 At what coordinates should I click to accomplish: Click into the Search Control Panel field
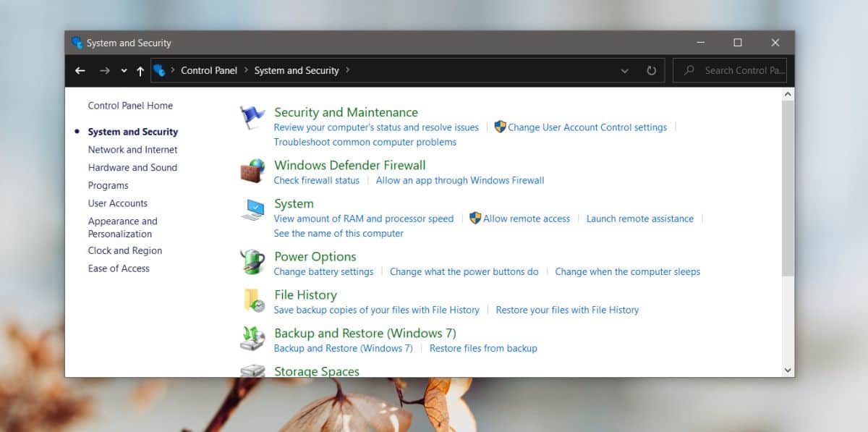pos(730,71)
